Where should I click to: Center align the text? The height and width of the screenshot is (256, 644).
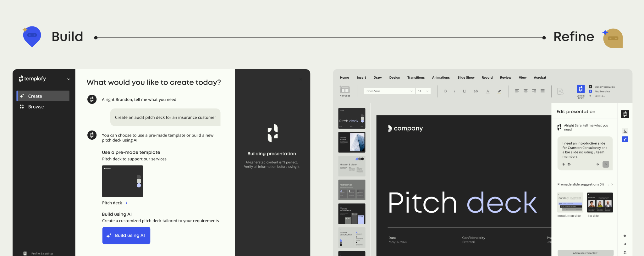(x=526, y=91)
